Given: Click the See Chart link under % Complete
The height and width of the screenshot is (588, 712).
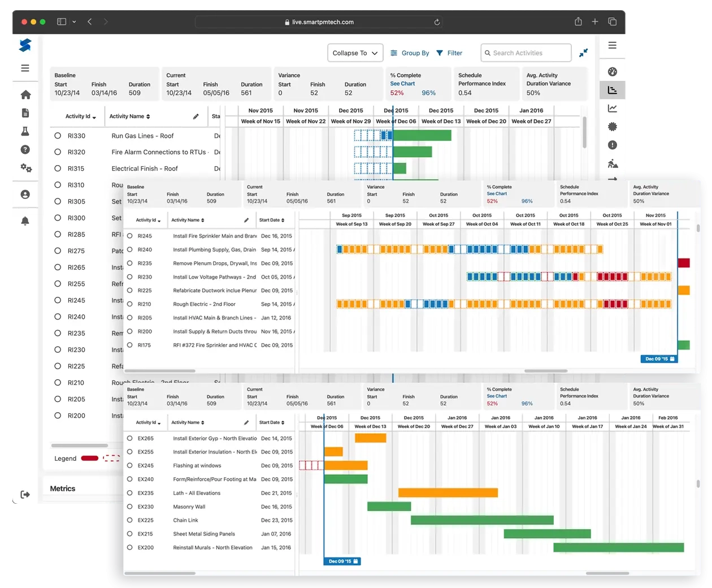Looking at the screenshot, I should click(402, 83).
